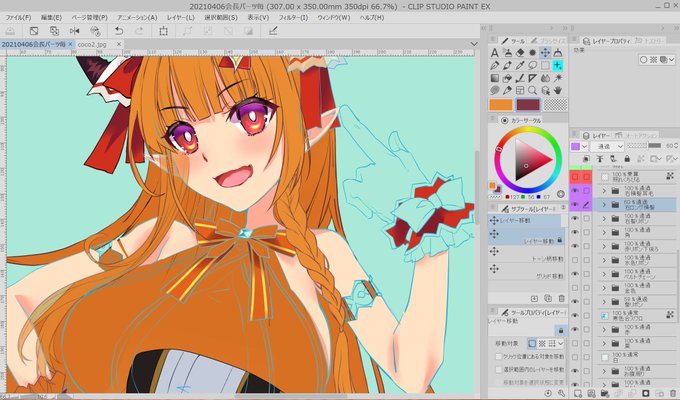680x400 pixels.
Task: Enable the クリック位置にある対象を移動 checkbox
Action: [x=498, y=357]
